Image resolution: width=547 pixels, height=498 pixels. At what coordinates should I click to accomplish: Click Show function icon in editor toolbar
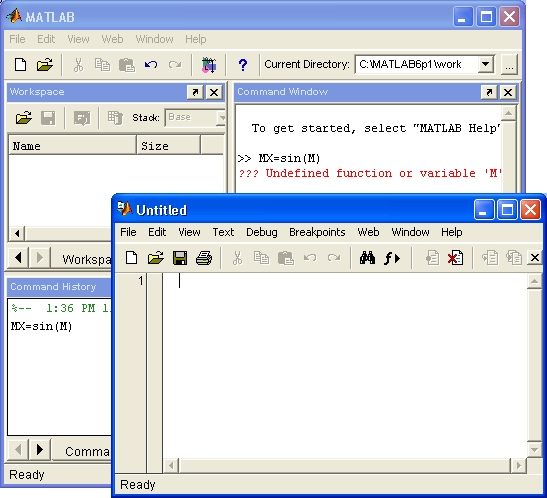click(x=392, y=258)
